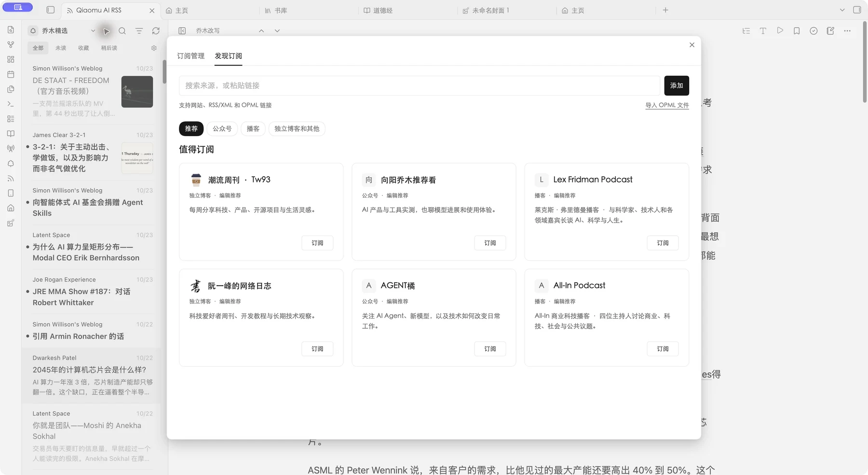Click the 导入 OPML 文件 link
This screenshot has height=475, width=868.
point(667,105)
